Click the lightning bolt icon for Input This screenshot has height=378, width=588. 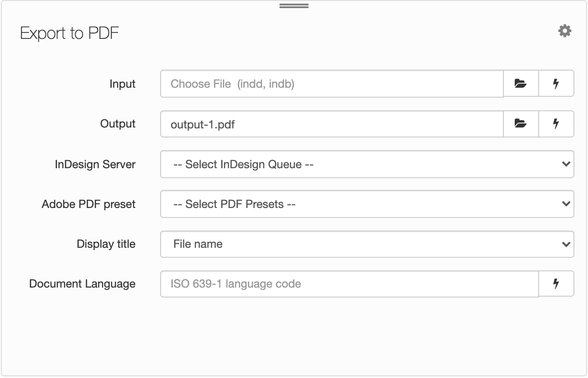(556, 84)
